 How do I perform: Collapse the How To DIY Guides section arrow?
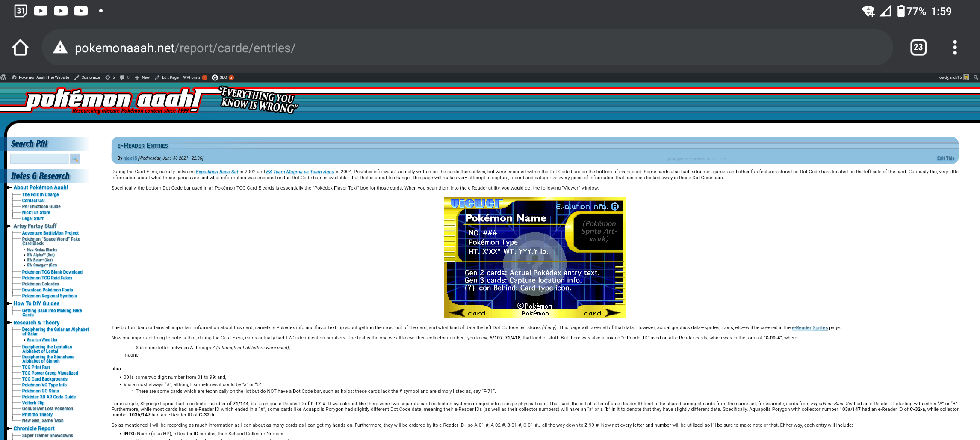point(9,303)
